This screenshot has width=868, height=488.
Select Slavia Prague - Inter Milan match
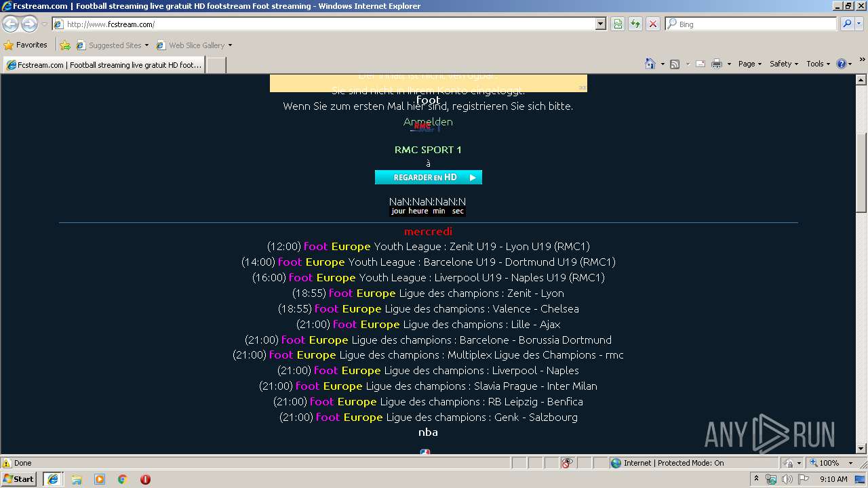click(x=429, y=386)
